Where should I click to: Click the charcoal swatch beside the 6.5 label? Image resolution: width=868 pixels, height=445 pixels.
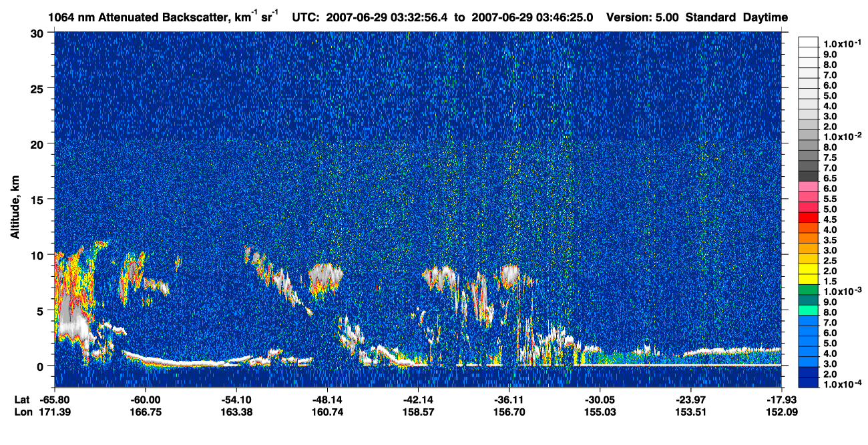pos(808,176)
